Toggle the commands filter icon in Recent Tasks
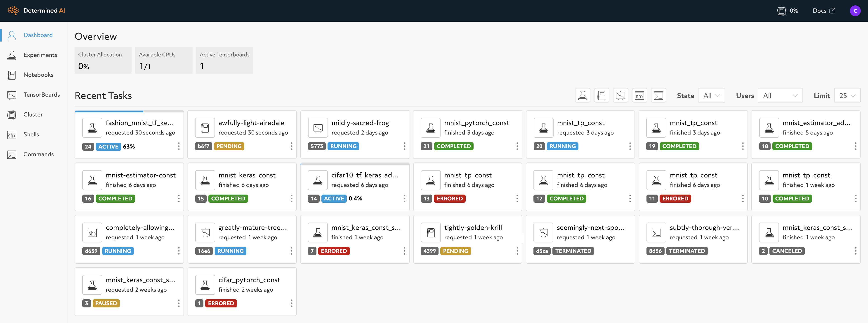 tap(658, 95)
